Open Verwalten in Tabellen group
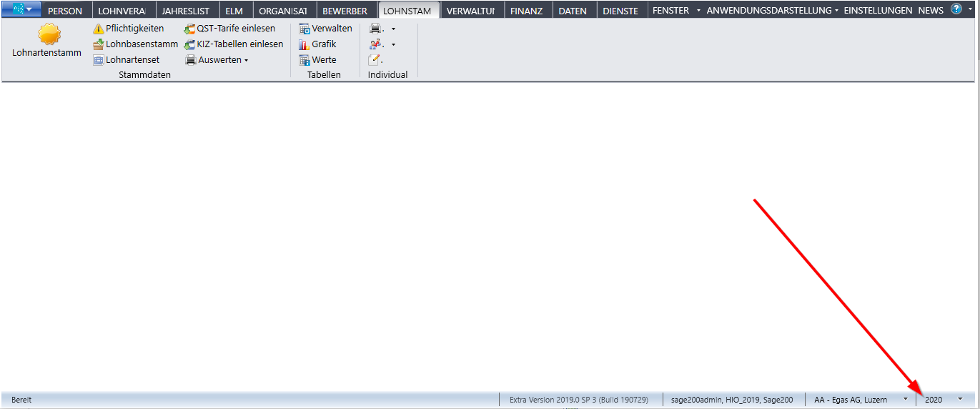This screenshot has height=409, width=980. (325, 29)
